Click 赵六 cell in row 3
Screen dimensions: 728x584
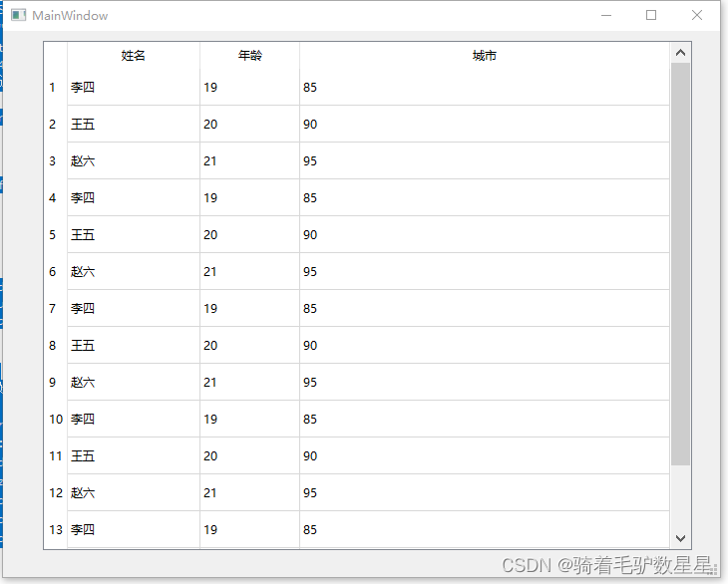pyautogui.click(x=134, y=161)
